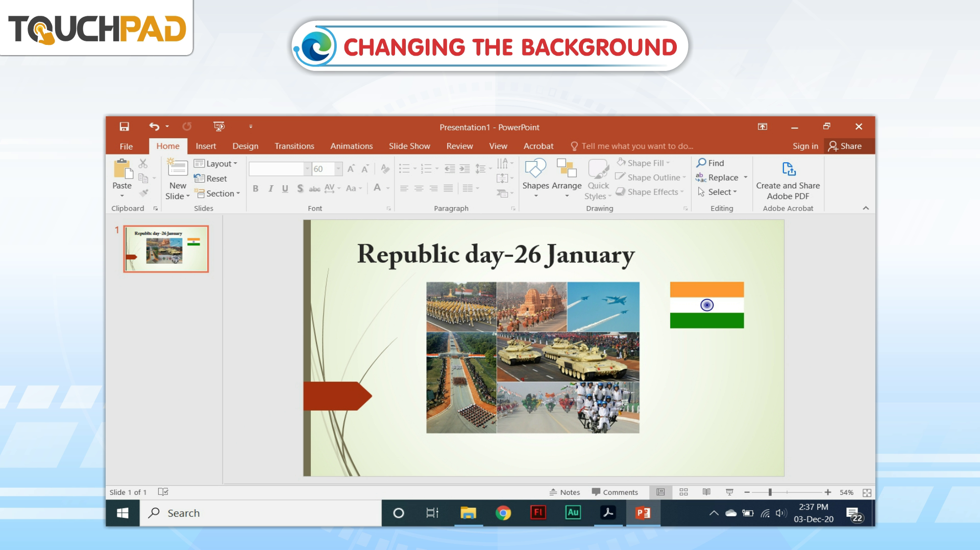
Task: Switch to the Transitions tab
Action: tap(294, 146)
